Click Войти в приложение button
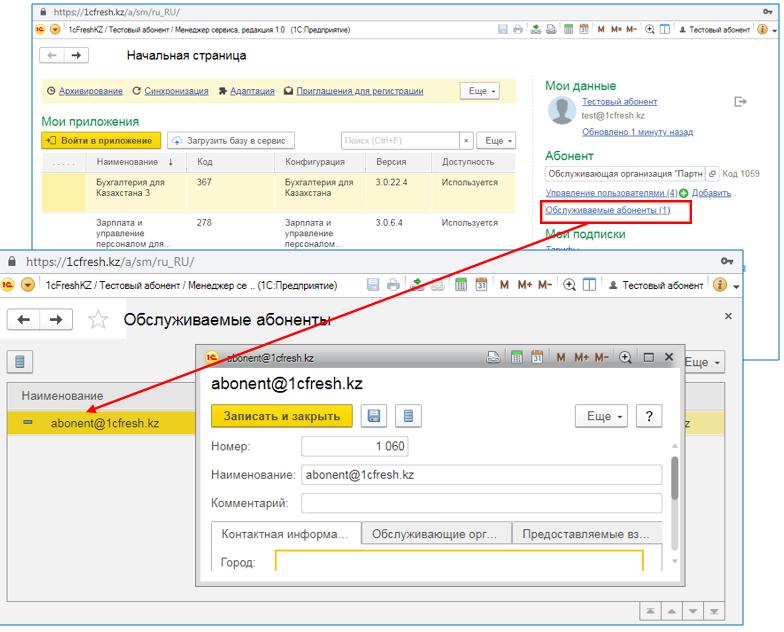Viewport: 784px width, 632px height. tap(101, 140)
